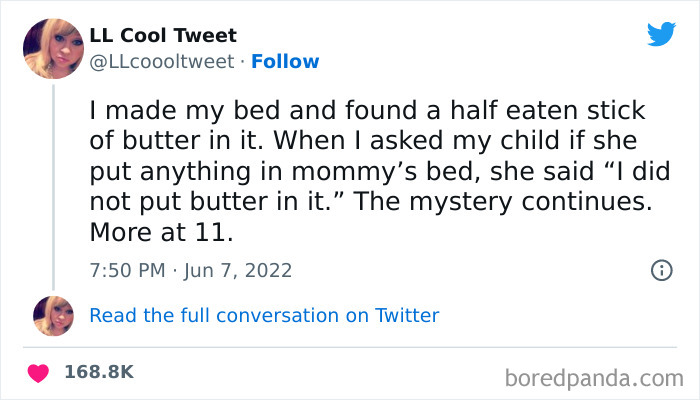Follow the LL Cool Tweet account
700x400 pixels.
(286, 62)
